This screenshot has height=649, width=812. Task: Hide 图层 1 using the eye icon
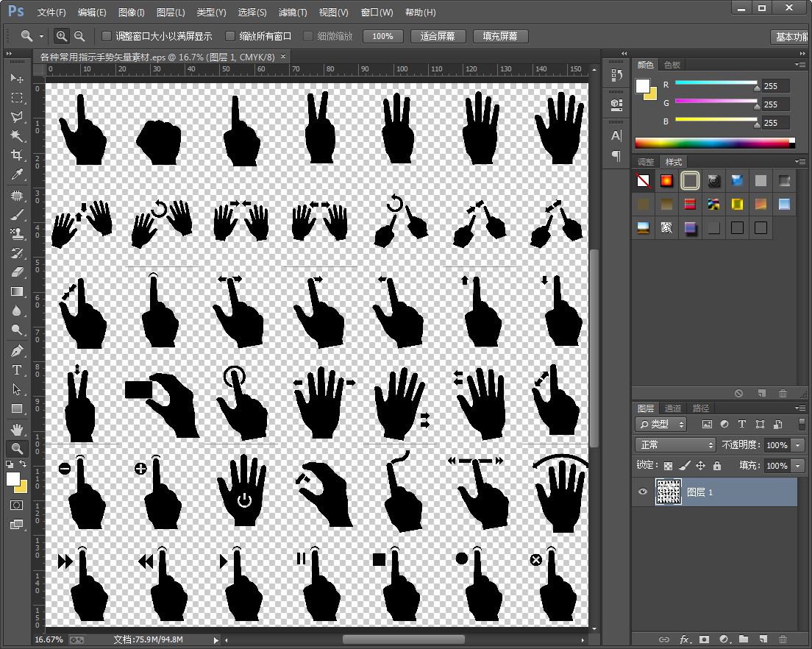pyautogui.click(x=644, y=492)
